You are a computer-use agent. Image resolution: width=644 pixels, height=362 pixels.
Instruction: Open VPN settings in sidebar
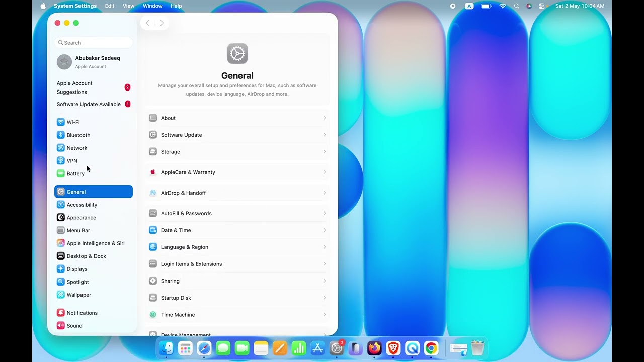(94, 161)
